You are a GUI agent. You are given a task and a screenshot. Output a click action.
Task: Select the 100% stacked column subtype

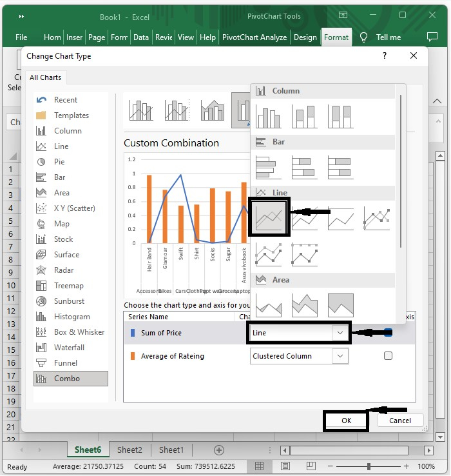tap(341, 117)
